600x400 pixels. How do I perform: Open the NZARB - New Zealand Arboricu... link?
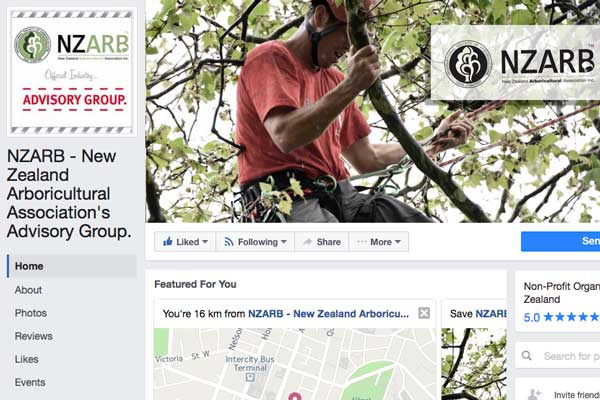[328, 313]
